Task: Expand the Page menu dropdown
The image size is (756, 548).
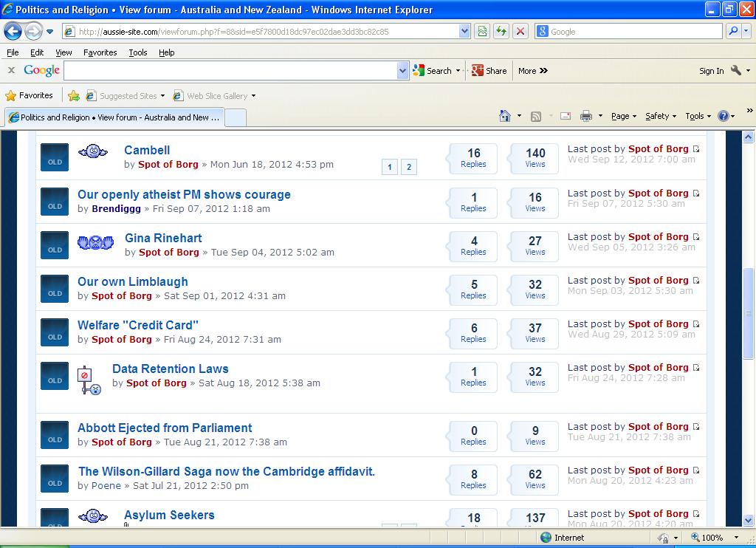Action: pyautogui.click(x=625, y=116)
